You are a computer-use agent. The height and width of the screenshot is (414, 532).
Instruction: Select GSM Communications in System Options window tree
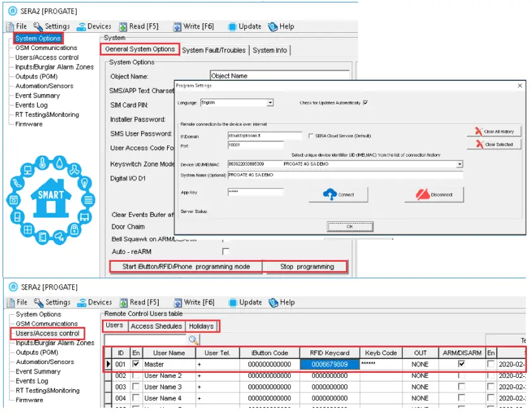tap(46, 48)
